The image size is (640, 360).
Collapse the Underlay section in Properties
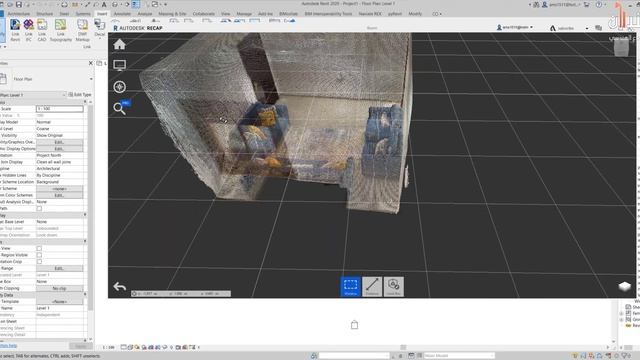[85, 215]
